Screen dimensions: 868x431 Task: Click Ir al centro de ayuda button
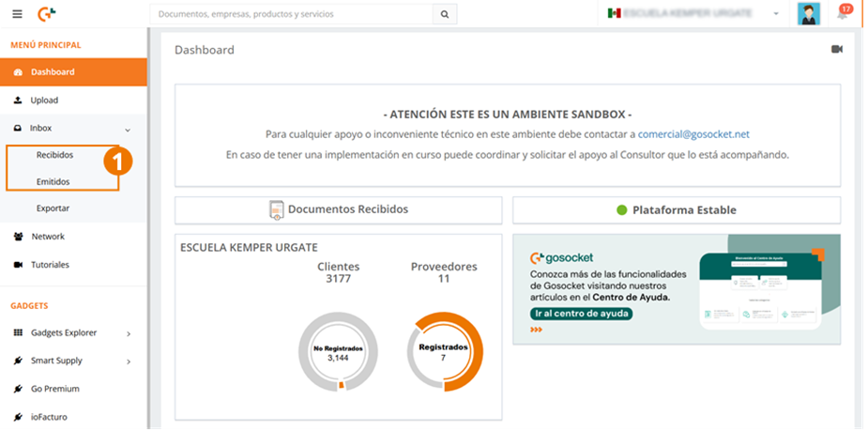click(x=581, y=314)
